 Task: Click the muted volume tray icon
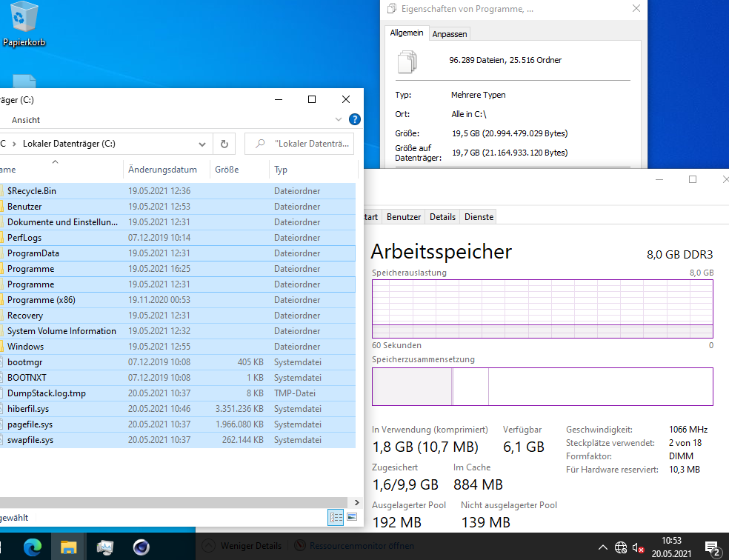coord(638,547)
